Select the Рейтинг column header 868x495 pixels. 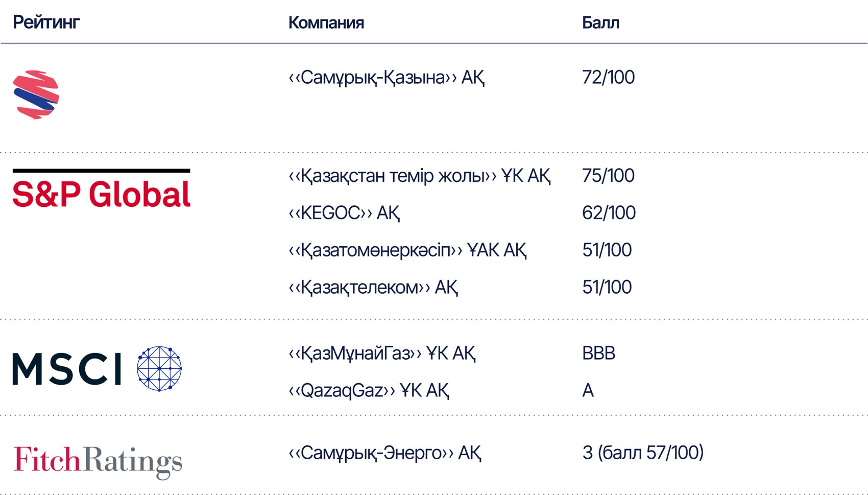coord(46,22)
